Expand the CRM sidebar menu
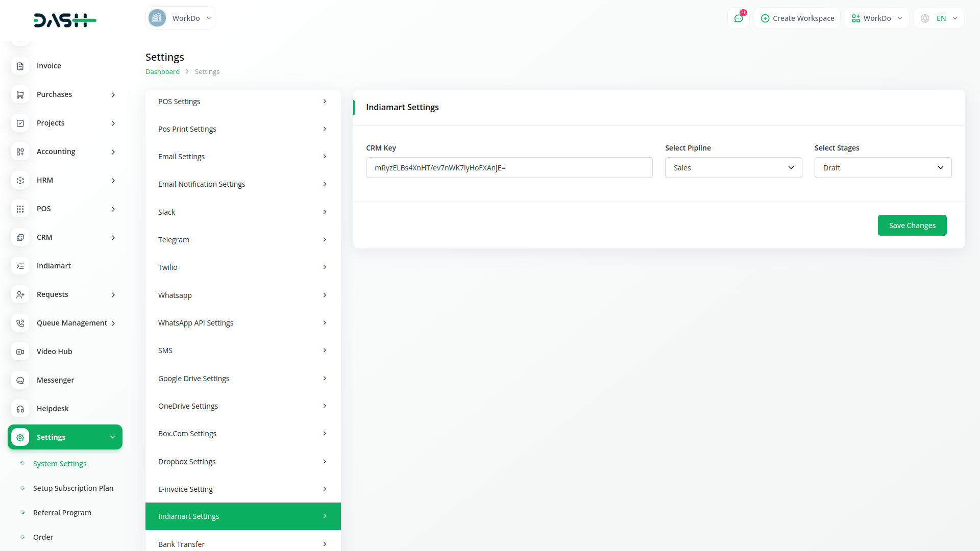This screenshot has height=551, width=980. [x=65, y=237]
